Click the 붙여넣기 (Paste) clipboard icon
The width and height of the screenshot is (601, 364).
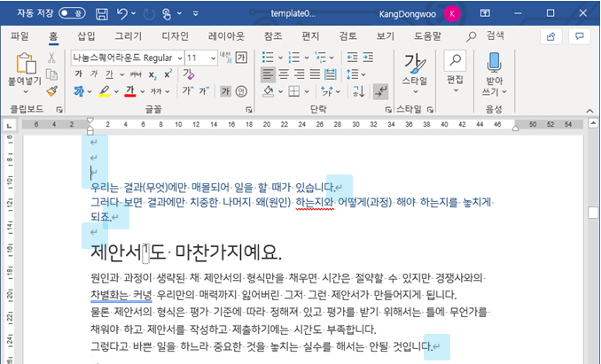point(26,63)
